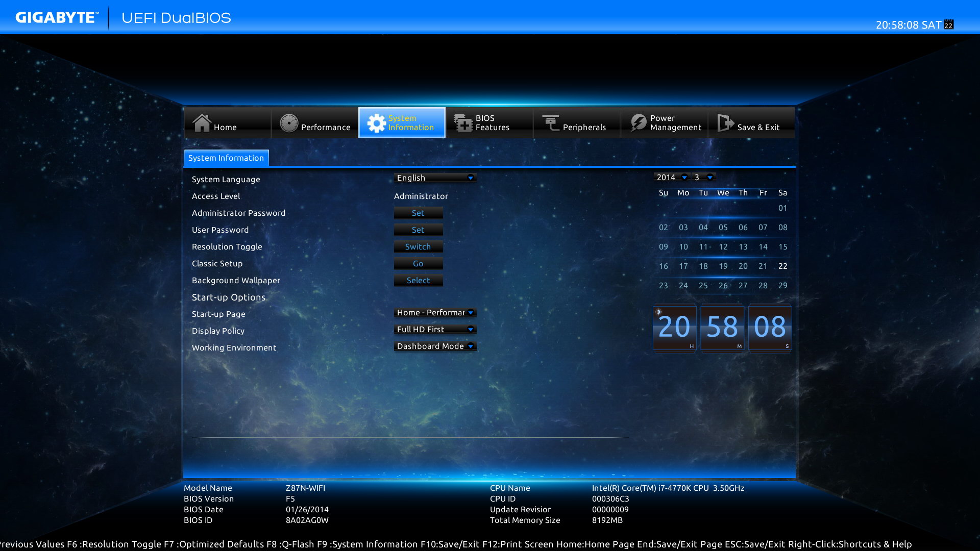Click the System Information gear icon
Screen dimensions: 980x551
point(377,123)
